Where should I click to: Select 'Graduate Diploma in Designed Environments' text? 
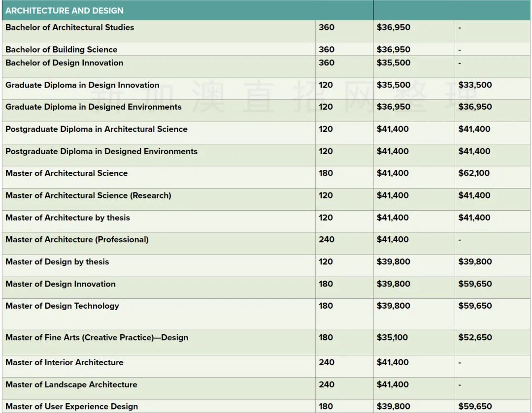[93, 107]
